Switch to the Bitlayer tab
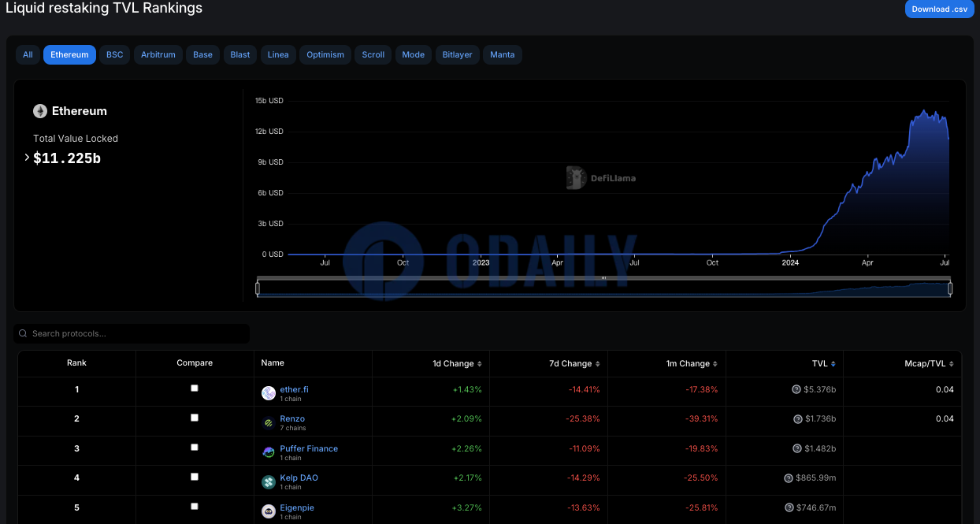The width and height of the screenshot is (980, 524). [457, 55]
